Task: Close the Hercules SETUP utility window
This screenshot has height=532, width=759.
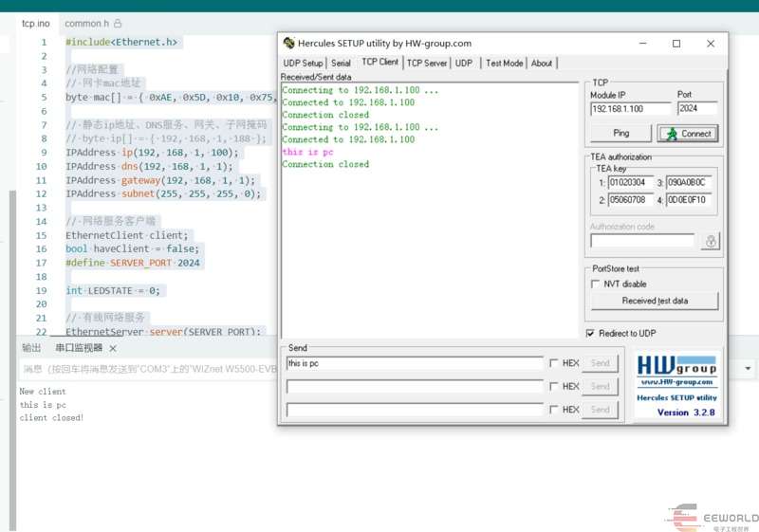Action: point(711,43)
